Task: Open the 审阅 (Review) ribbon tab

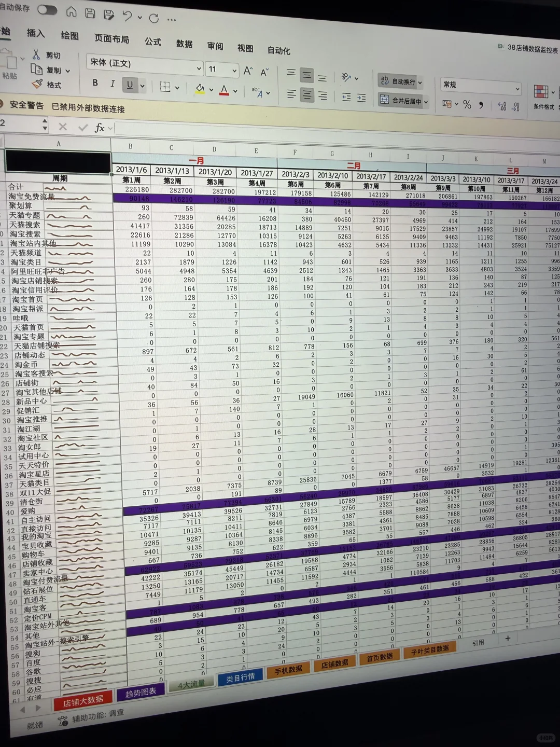Action: (215, 46)
